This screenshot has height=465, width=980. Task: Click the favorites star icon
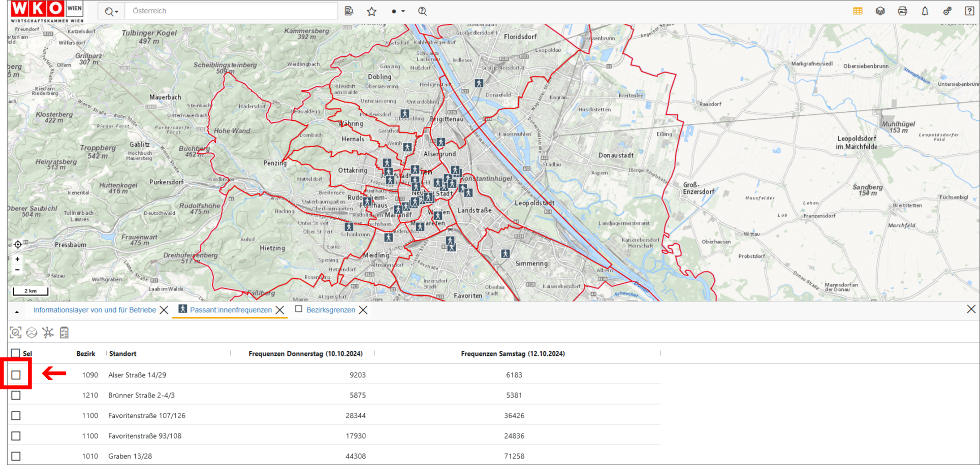372,11
